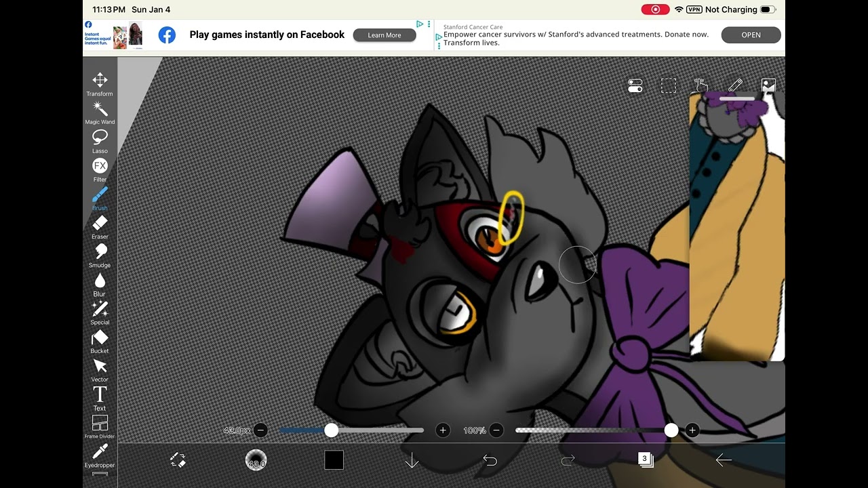Click the OPEN button on Stanford ad
Viewport: 868px width, 488px height.
point(751,35)
